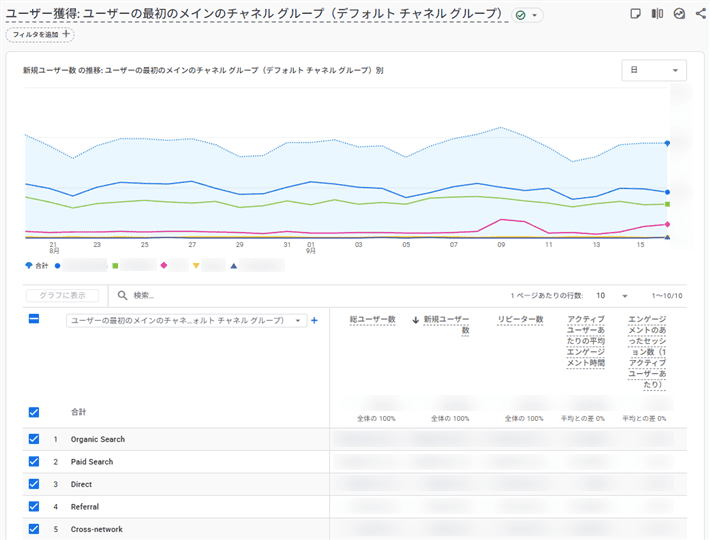Uncheck the Paid Search row checkbox

(x=34, y=461)
